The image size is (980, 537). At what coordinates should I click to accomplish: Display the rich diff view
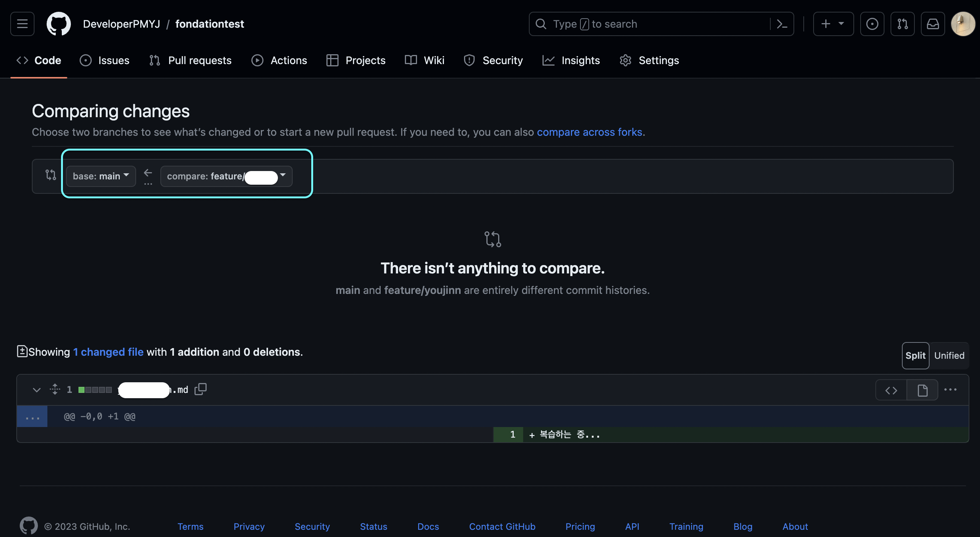tap(922, 390)
